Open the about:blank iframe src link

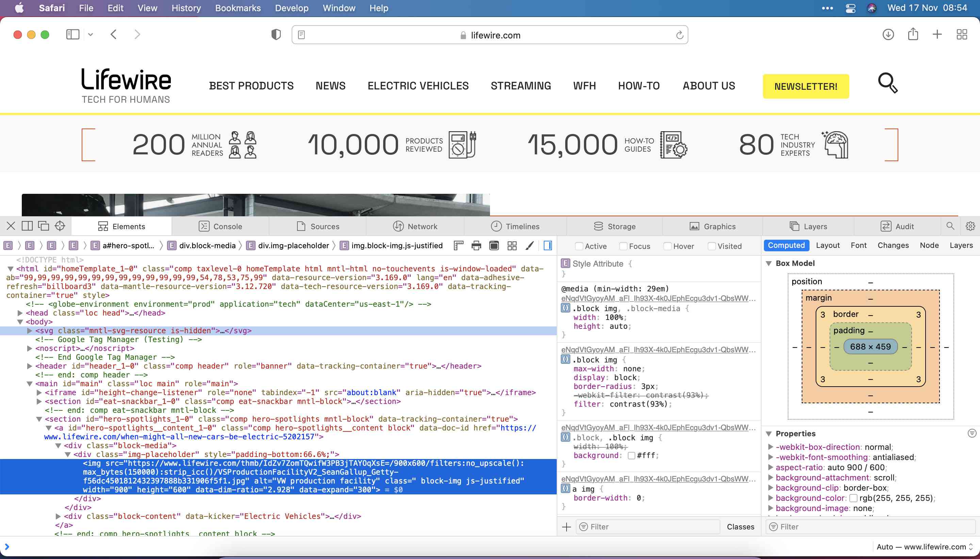371,392
